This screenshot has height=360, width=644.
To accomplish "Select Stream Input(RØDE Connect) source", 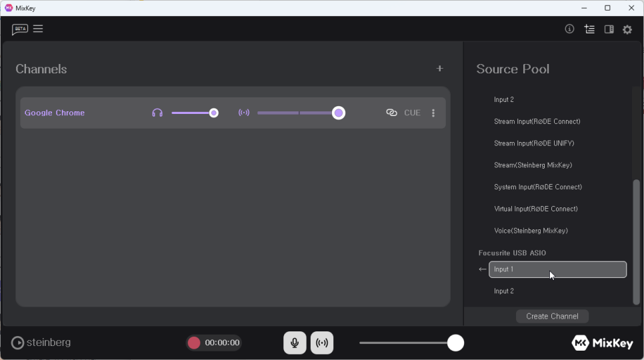I will click(537, 121).
